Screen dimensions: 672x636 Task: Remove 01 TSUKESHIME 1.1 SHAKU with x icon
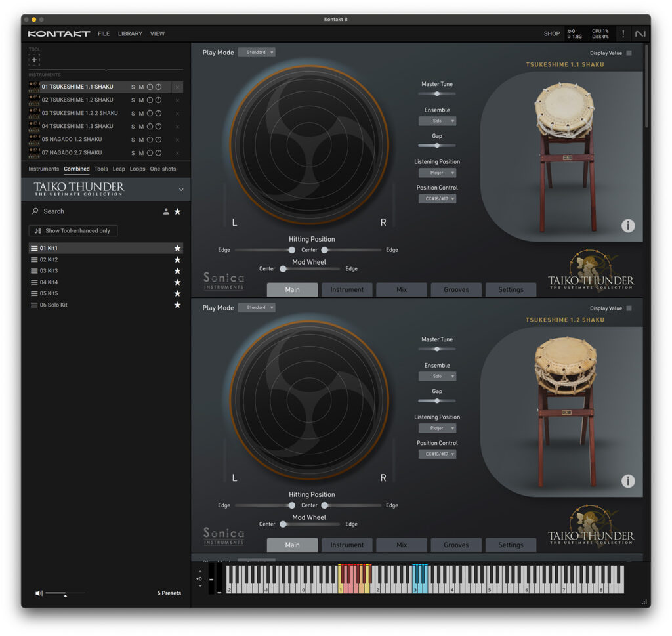coord(177,87)
